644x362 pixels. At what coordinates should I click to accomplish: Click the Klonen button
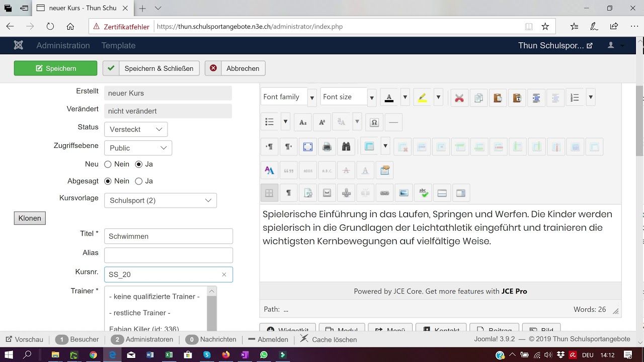[30, 218]
